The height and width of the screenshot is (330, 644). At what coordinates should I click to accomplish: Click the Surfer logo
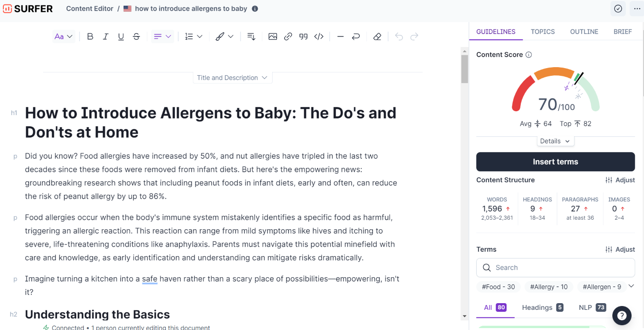pyautogui.click(x=28, y=9)
